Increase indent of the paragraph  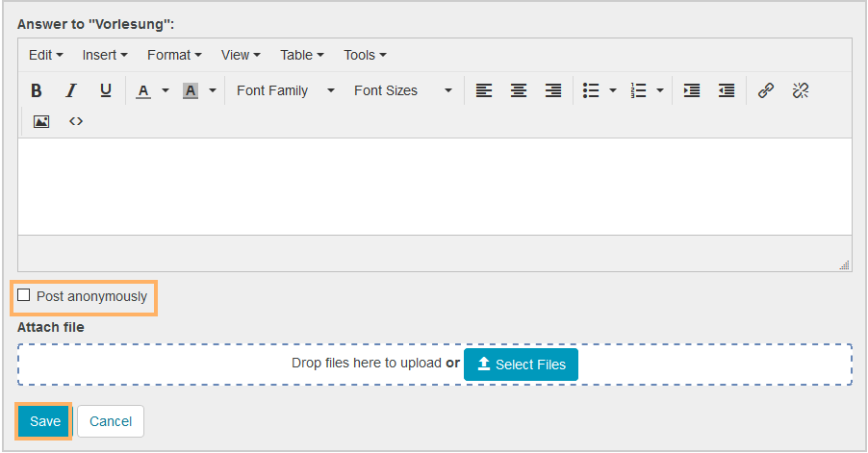692,90
